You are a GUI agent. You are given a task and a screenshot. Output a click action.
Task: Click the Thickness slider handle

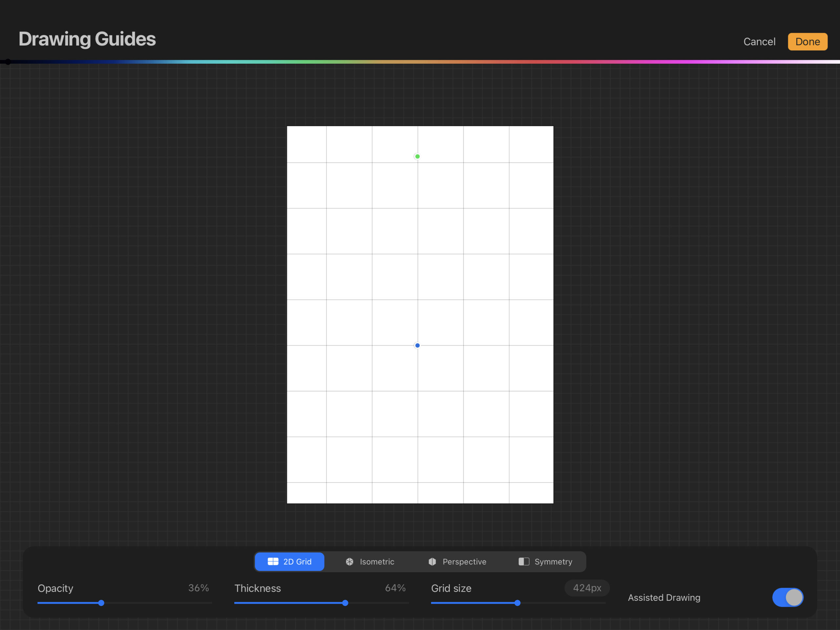point(345,603)
